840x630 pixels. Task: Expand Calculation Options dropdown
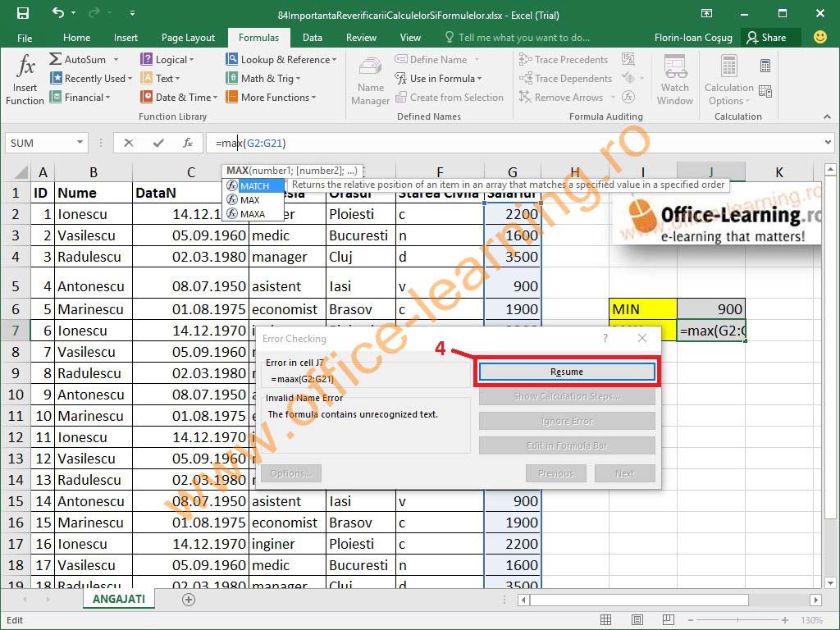747,101
